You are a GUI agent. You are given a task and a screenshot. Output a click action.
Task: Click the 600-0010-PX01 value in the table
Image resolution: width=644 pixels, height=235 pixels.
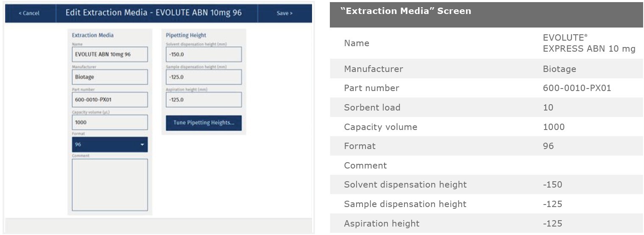(x=577, y=88)
